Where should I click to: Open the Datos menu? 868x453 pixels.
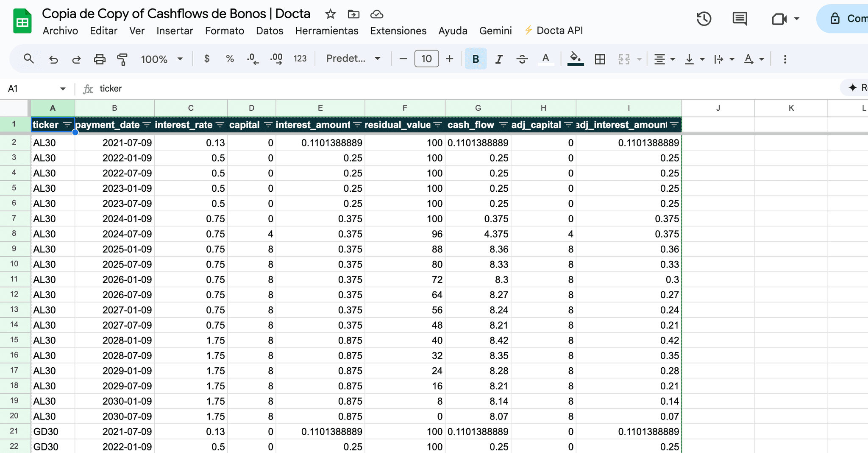click(270, 31)
